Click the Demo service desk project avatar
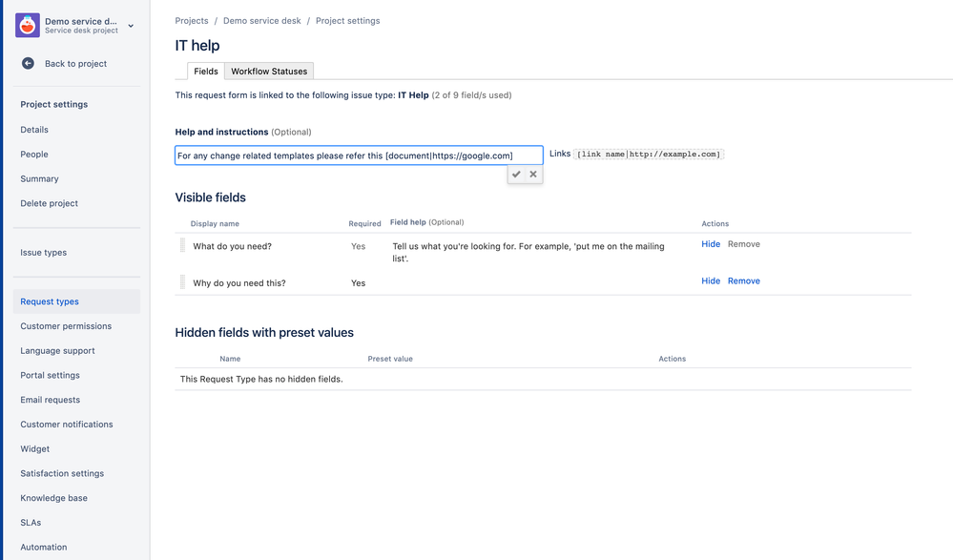 coord(28,26)
